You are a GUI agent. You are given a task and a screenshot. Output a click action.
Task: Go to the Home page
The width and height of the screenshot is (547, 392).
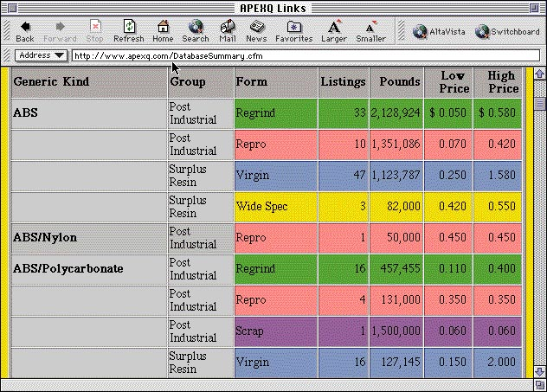tap(163, 31)
